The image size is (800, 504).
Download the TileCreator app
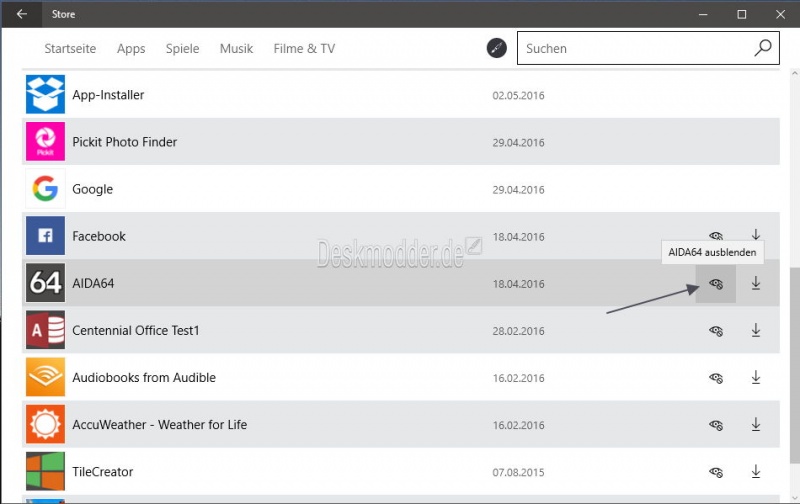click(756, 472)
